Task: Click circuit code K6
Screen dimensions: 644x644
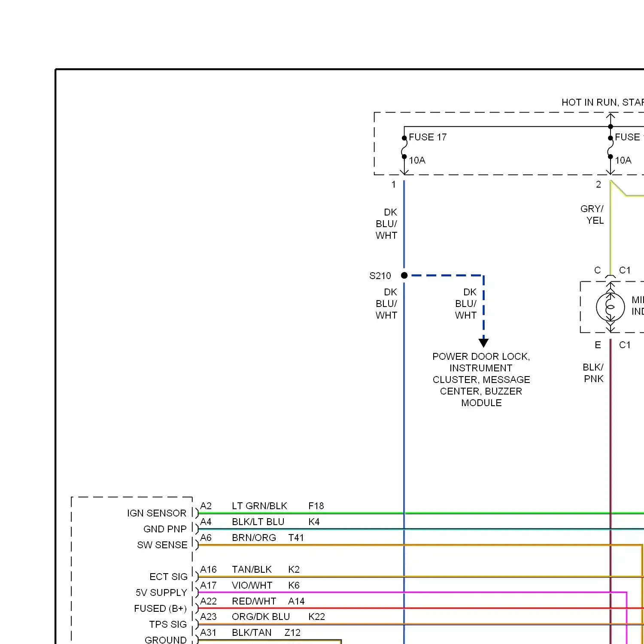Action: point(294,585)
